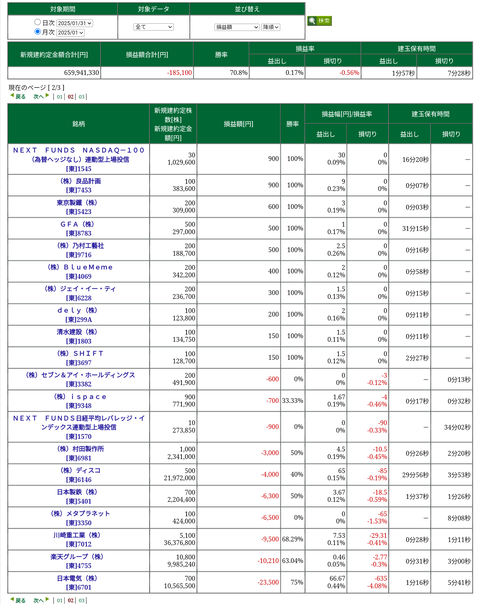Screen dimensions: 480x605
Task: Click the top back arrow 戻る
Action: point(18,96)
